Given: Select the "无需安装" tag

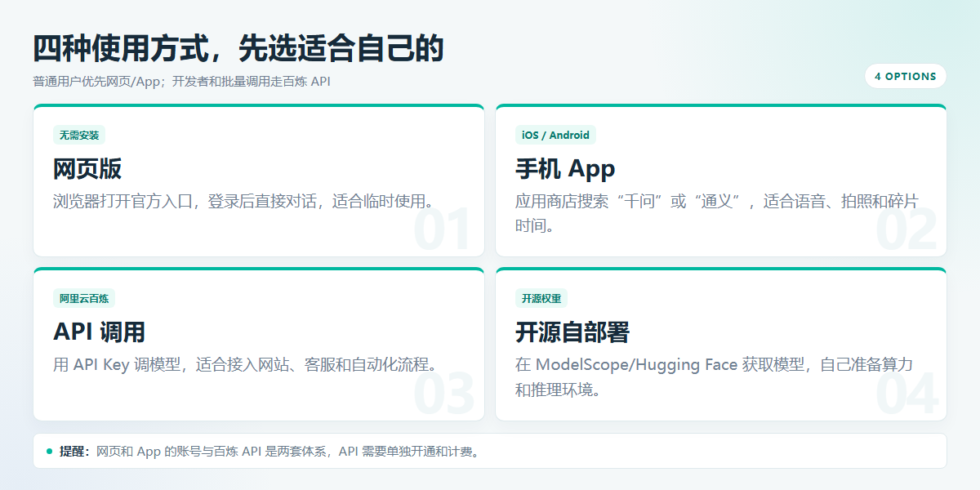Looking at the screenshot, I should 79,135.
